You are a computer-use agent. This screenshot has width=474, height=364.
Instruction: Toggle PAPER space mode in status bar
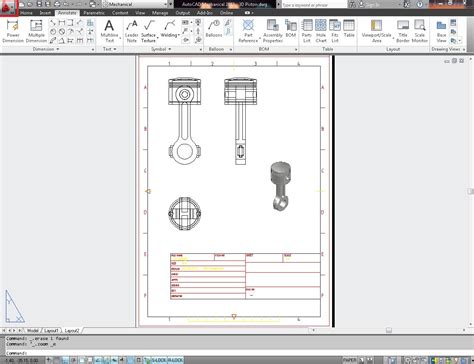coord(349,360)
